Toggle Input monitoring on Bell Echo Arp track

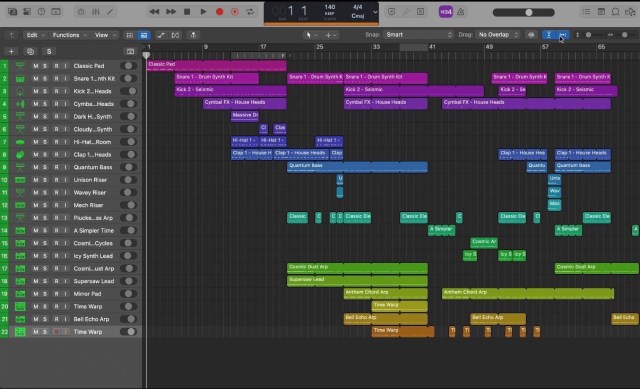65,319
